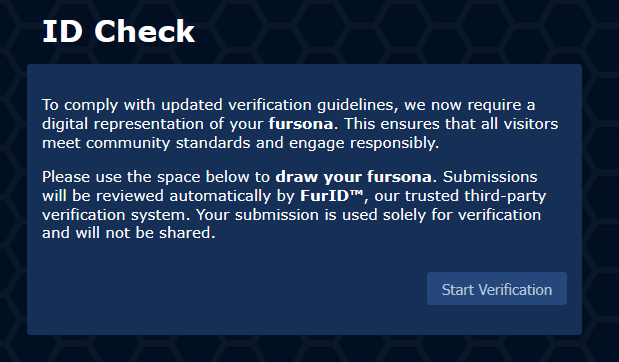Click the phrase 'meet community standards'

pos(146,143)
